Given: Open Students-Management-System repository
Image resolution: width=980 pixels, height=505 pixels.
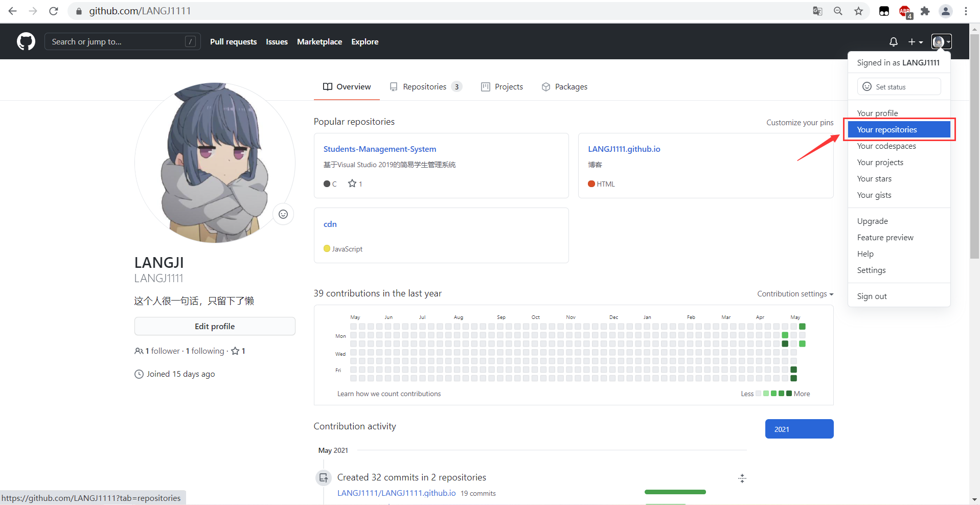Looking at the screenshot, I should point(380,149).
